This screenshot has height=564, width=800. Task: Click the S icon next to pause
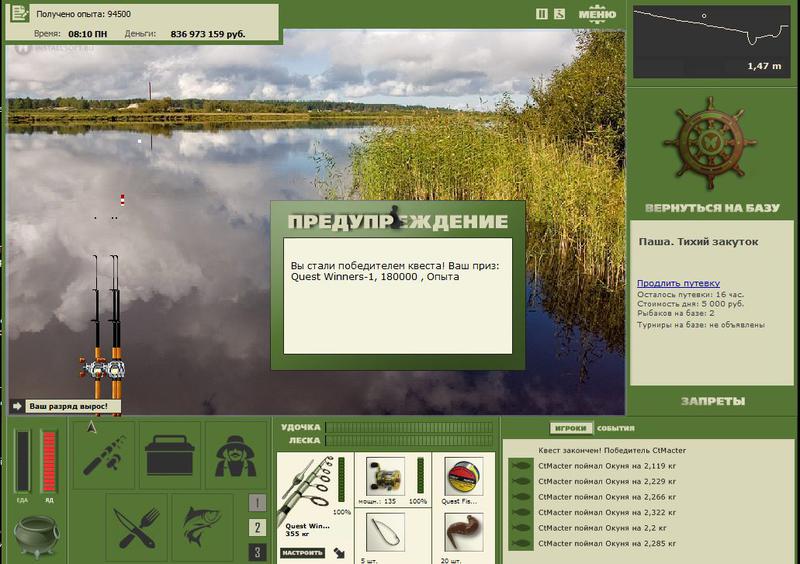click(x=559, y=14)
